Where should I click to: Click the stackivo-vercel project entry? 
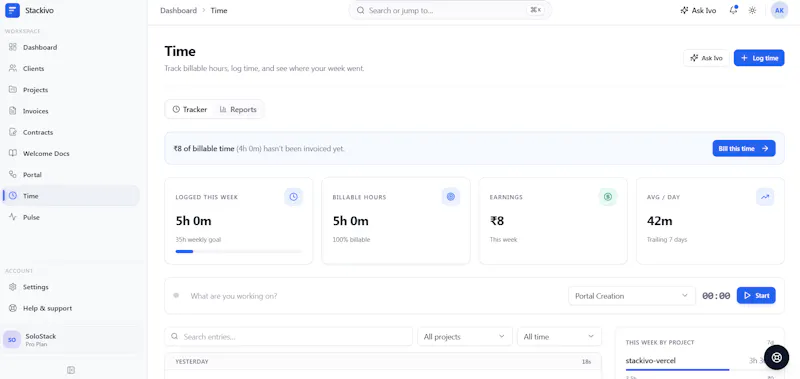pos(651,361)
